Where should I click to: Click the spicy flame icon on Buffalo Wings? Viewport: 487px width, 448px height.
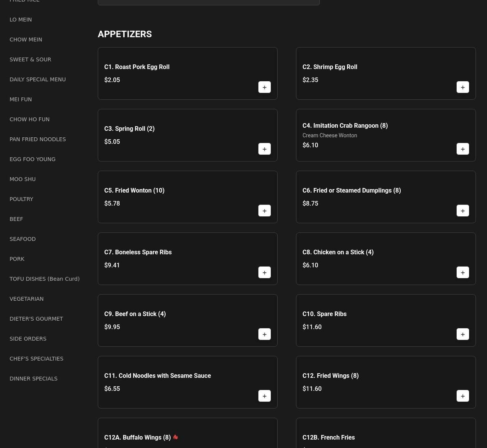[176, 437]
